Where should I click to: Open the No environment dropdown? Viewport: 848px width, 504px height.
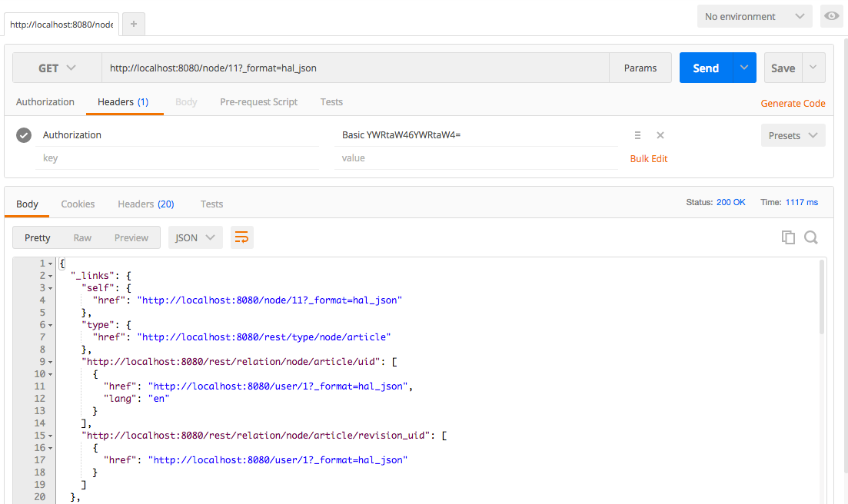754,16
